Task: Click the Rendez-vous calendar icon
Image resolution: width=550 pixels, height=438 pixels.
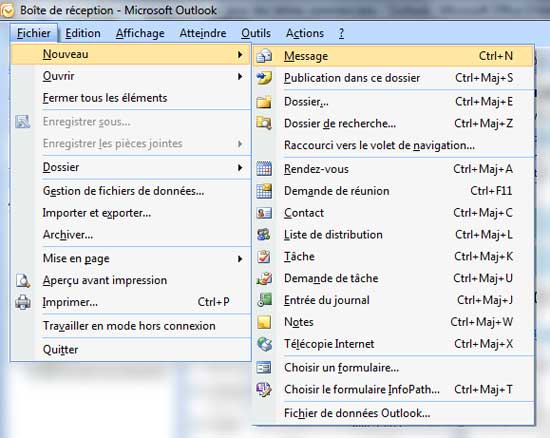Action: coord(264,169)
